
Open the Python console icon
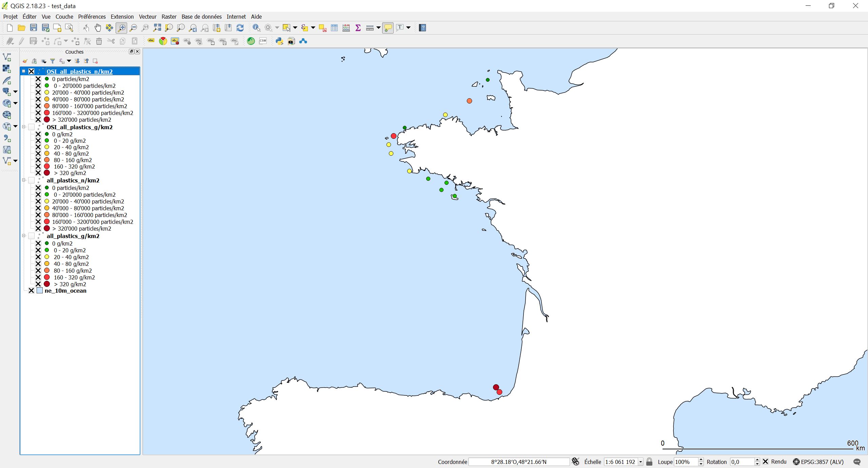click(x=279, y=41)
